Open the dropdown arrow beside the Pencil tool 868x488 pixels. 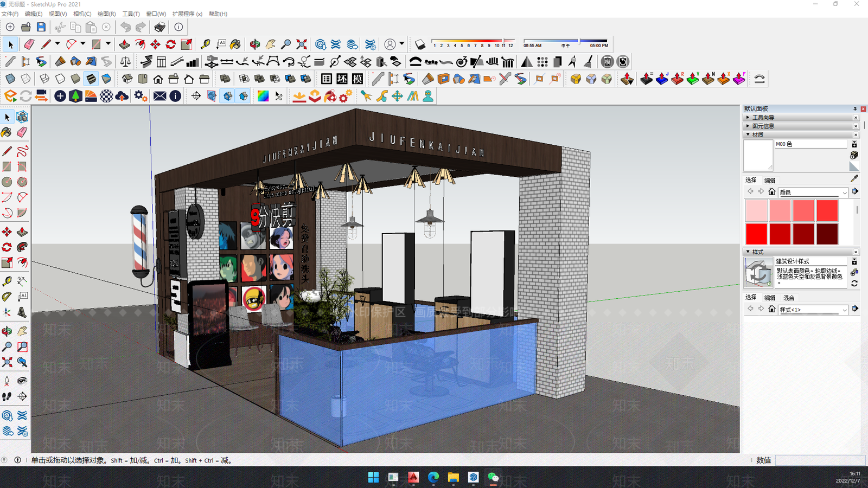tap(57, 44)
